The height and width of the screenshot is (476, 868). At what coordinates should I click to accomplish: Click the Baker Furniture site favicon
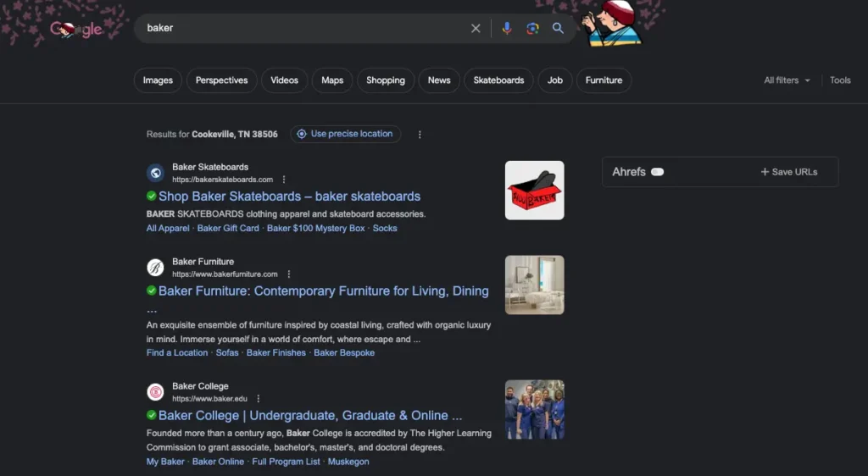click(156, 268)
